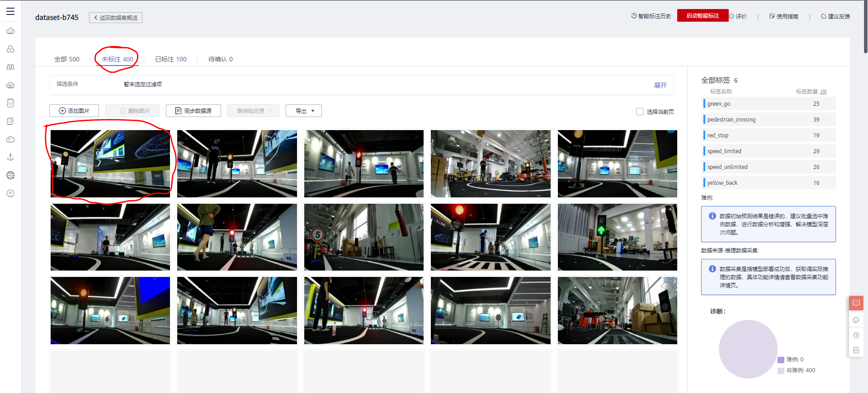Screen dimensions: 868x393
Task: Open the cloud clock sidebar icon
Action: pyautogui.click(x=10, y=139)
